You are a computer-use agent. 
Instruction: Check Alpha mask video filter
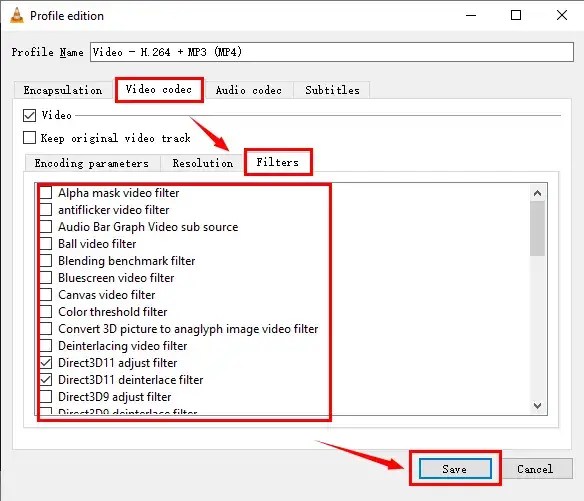click(x=46, y=193)
